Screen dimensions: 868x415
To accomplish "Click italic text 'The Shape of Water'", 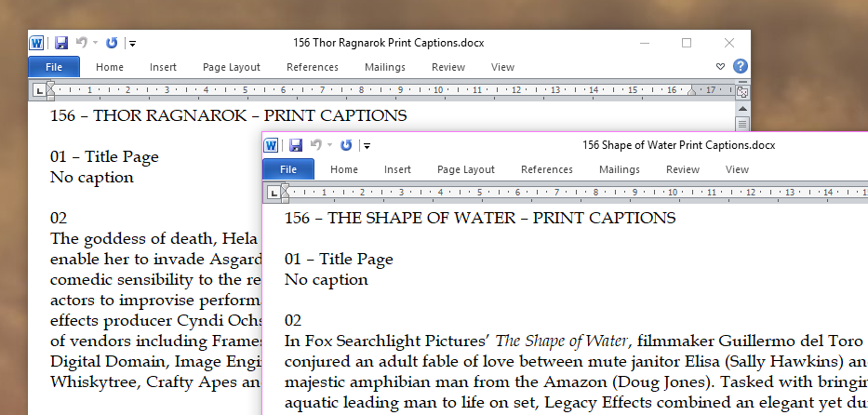I will click(x=561, y=341).
